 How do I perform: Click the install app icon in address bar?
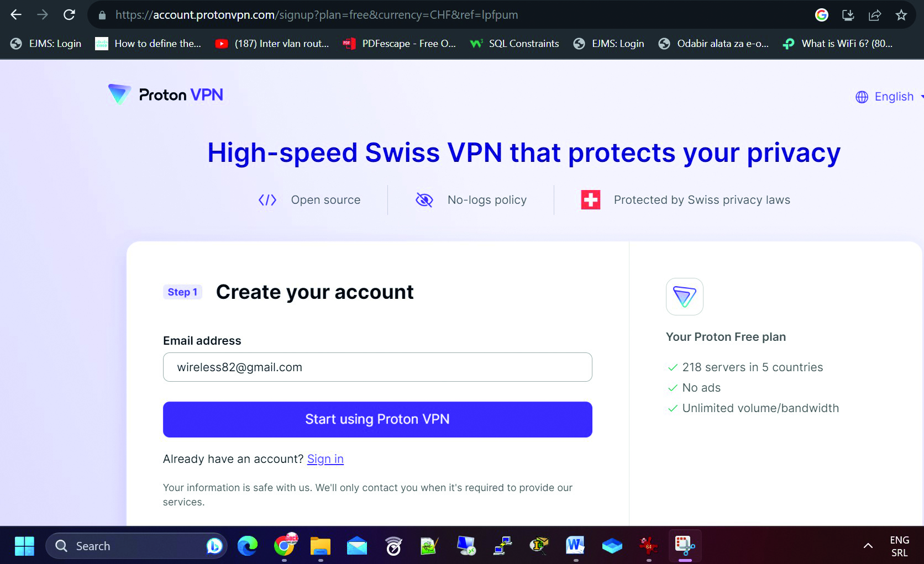tap(848, 15)
